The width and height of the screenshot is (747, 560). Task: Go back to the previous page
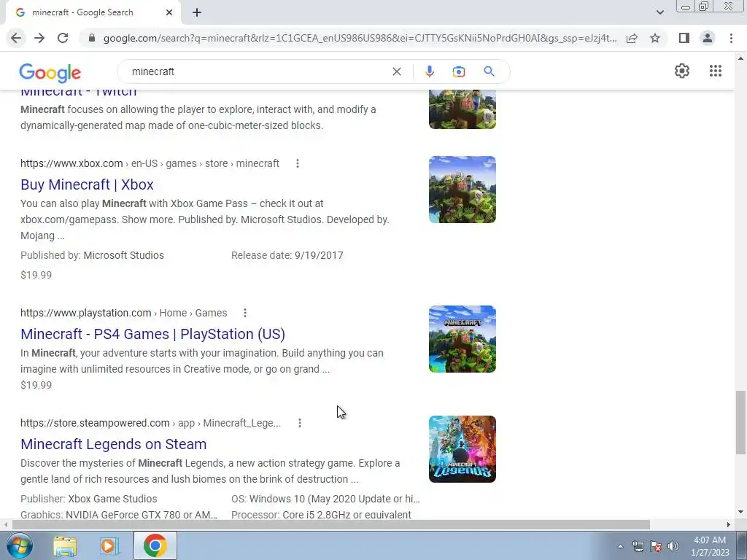pyautogui.click(x=16, y=38)
